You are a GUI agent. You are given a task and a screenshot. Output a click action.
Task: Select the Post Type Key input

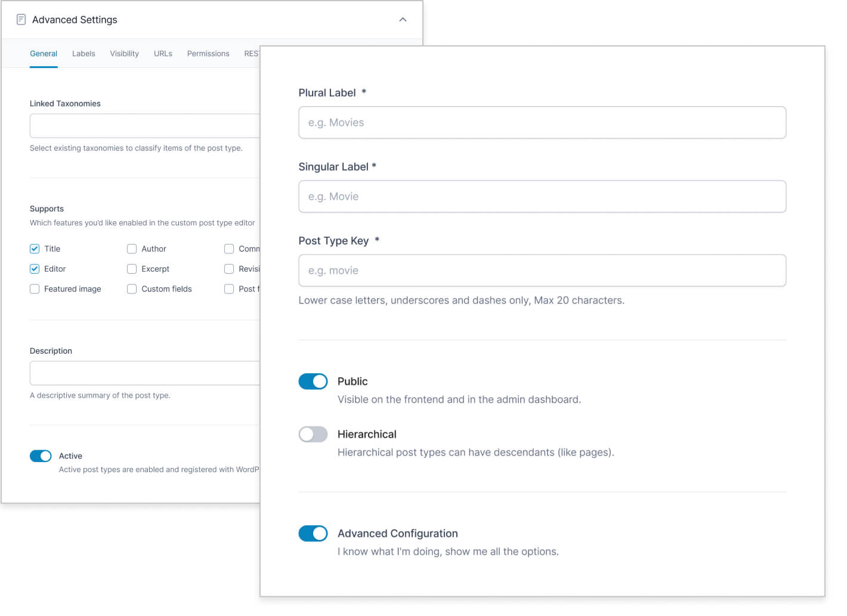tap(542, 271)
